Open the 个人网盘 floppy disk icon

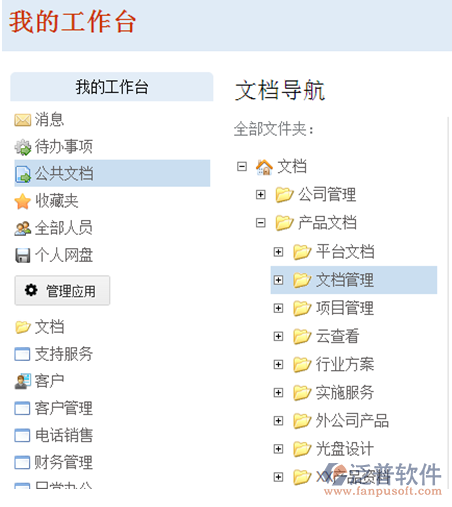[x=22, y=256]
